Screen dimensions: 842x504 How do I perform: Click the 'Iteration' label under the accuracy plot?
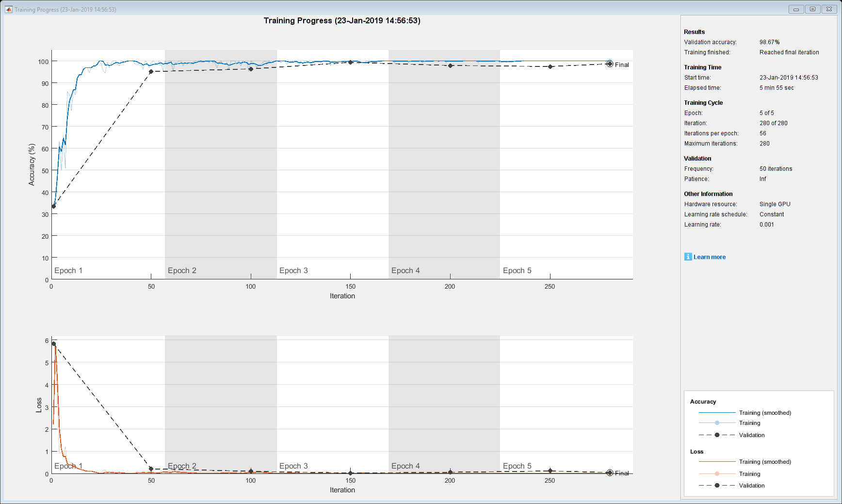tap(342, 296)
